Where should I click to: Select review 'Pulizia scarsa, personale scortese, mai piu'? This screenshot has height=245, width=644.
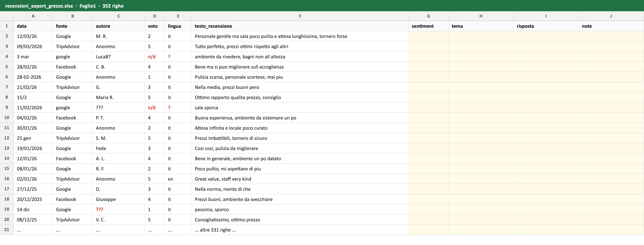click(300, 77)
